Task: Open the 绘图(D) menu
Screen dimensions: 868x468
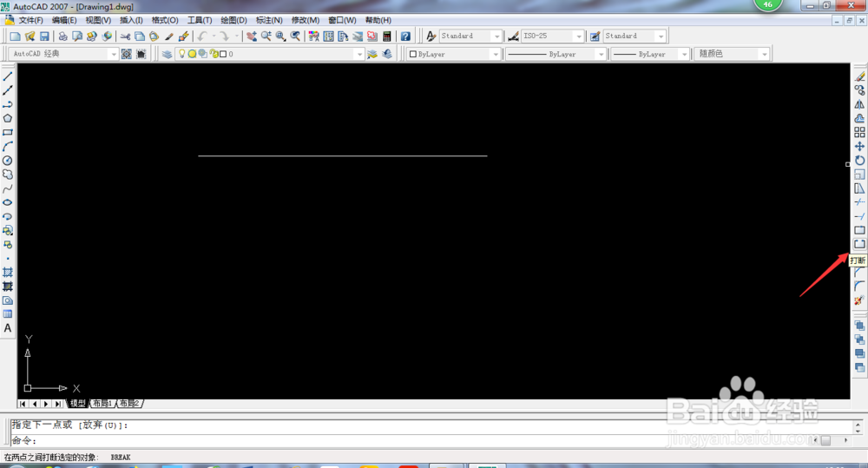Action: [x=233, y=20]
